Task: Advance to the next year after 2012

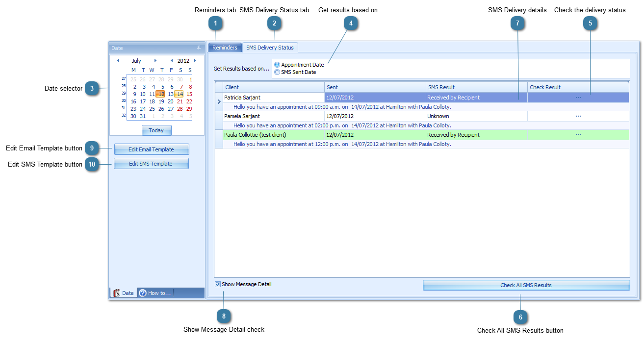Action: 195,61
